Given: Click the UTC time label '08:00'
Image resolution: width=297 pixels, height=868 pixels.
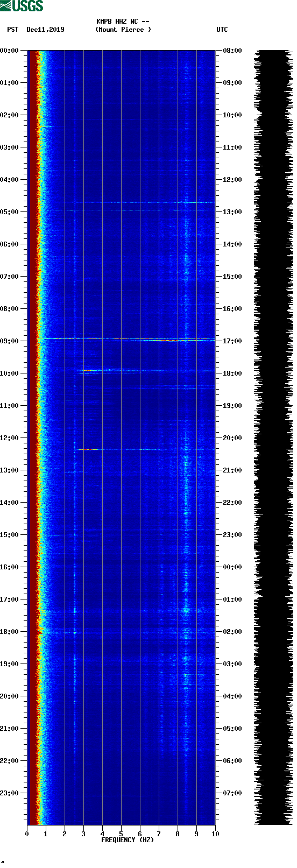Looking at the screenshot, I should click(232, 51).
